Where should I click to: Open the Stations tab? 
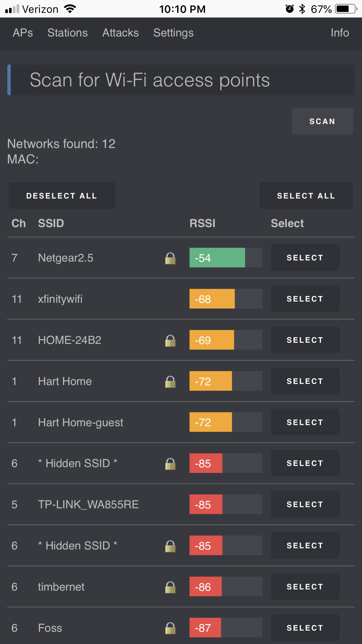(68, 33)
